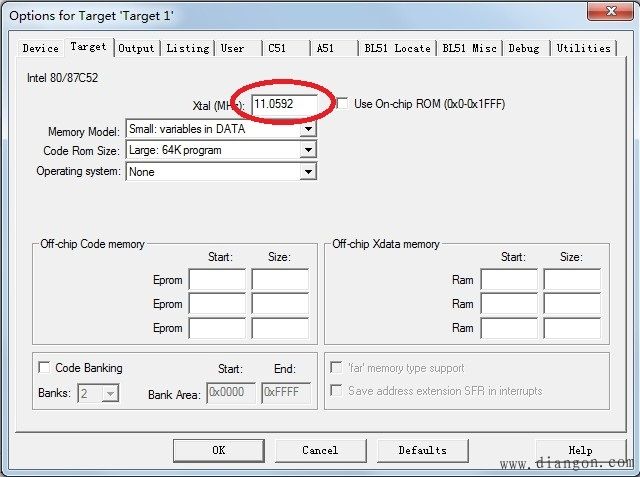Confirm with the OK button
Screen dimensions: 640x477
pos(219,450)
